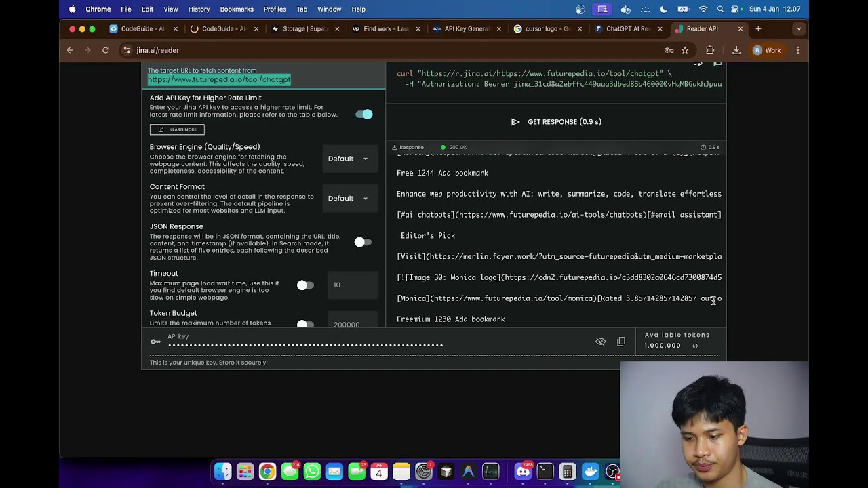The height and width of the screenshot is (488, 868).
Task: Open Chrome tab search chevron
Action: [799, 28]
